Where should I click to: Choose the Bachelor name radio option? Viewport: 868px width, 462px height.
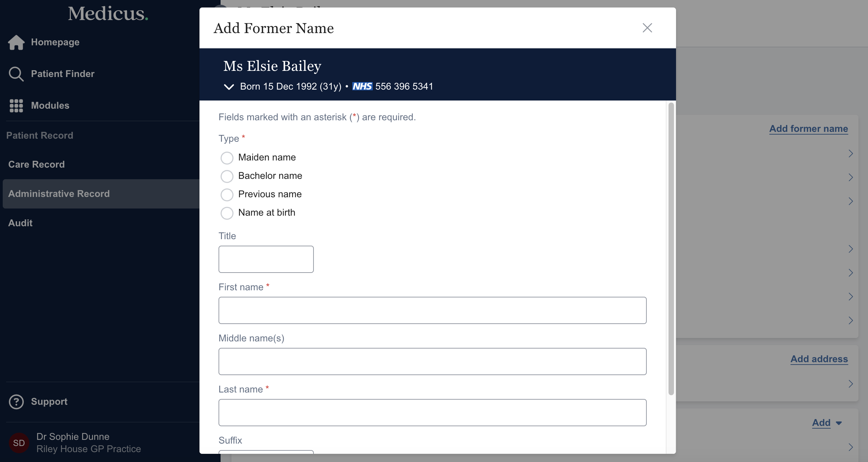click(227, 176)
